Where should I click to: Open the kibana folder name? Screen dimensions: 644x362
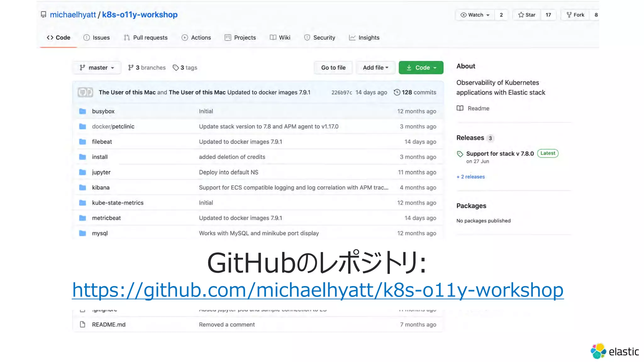[101, 187]
